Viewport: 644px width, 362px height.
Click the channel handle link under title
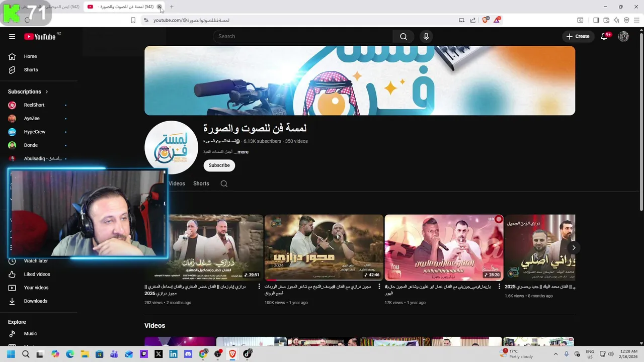[221, 141]
